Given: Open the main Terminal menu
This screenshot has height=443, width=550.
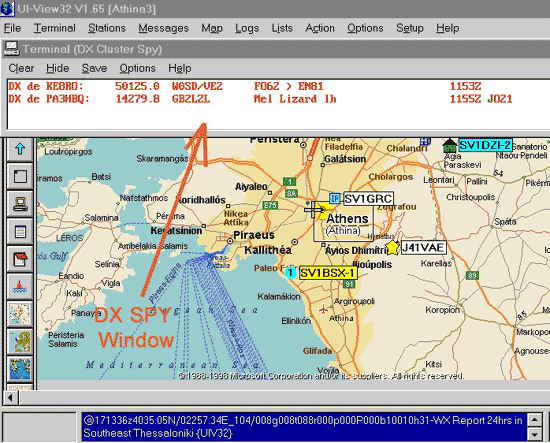Looking at the screenshot, I should pos(54,28).
